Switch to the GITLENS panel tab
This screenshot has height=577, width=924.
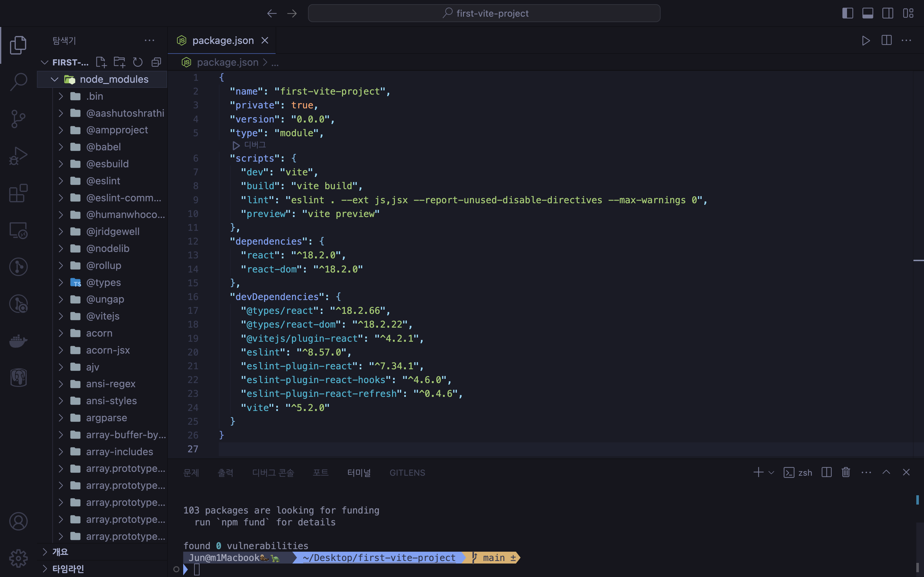point(407,472)
